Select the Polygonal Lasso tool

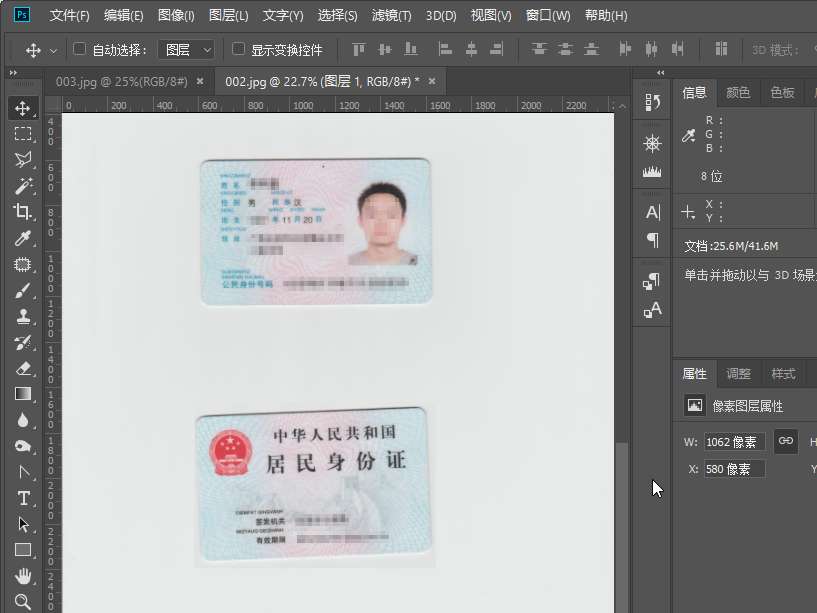click(22, 160)
